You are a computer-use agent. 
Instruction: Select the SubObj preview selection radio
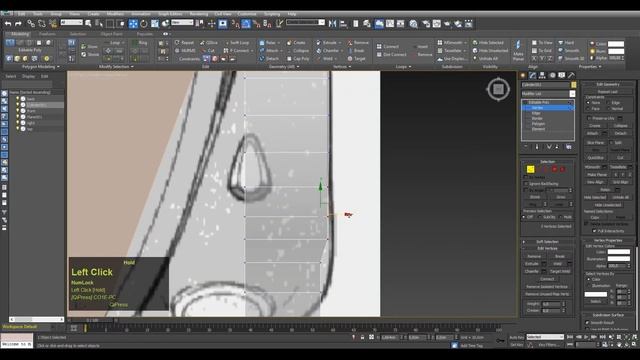coord(540,217)
